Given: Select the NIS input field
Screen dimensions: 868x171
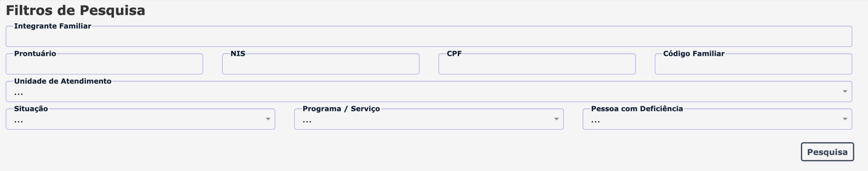Looking at the screenshot, I should 321,64.
